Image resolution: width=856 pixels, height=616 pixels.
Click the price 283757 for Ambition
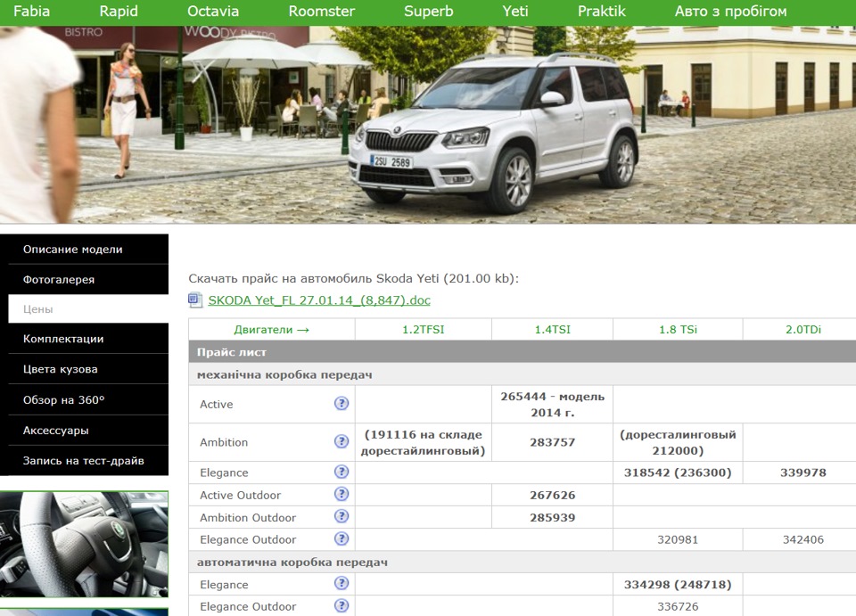point(553,442)
